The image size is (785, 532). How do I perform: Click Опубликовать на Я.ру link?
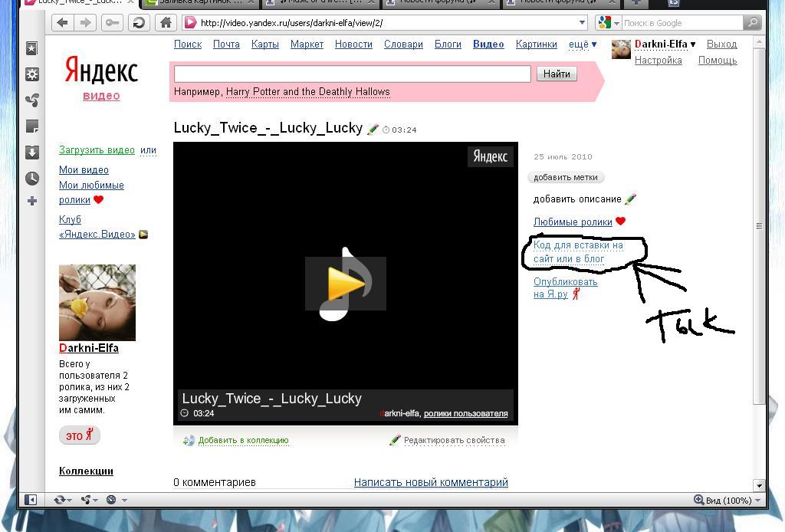pyautogui.click(x=565, y=287)
